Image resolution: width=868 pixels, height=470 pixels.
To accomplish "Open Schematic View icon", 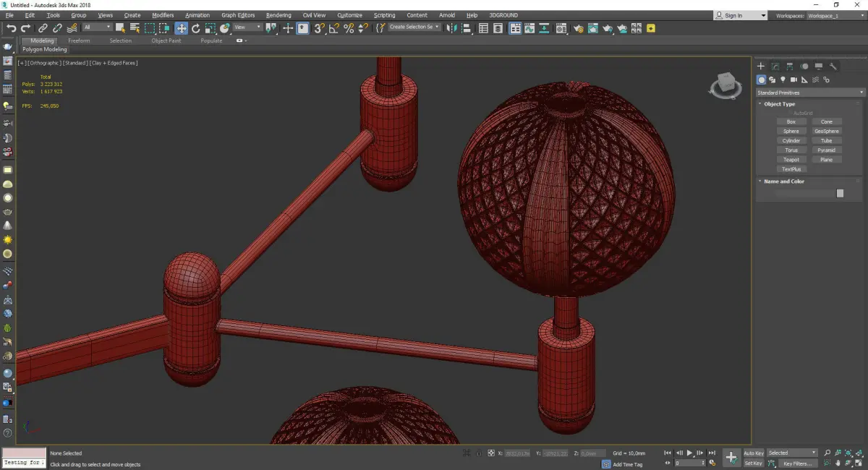I will pos(545,28).
